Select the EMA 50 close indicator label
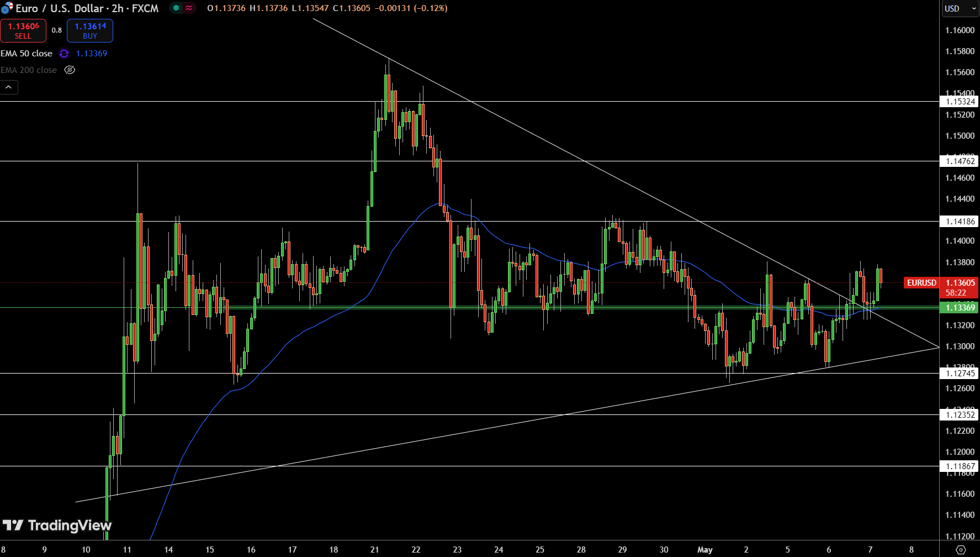This screenshot has width=980, height=557. point(27,54)
